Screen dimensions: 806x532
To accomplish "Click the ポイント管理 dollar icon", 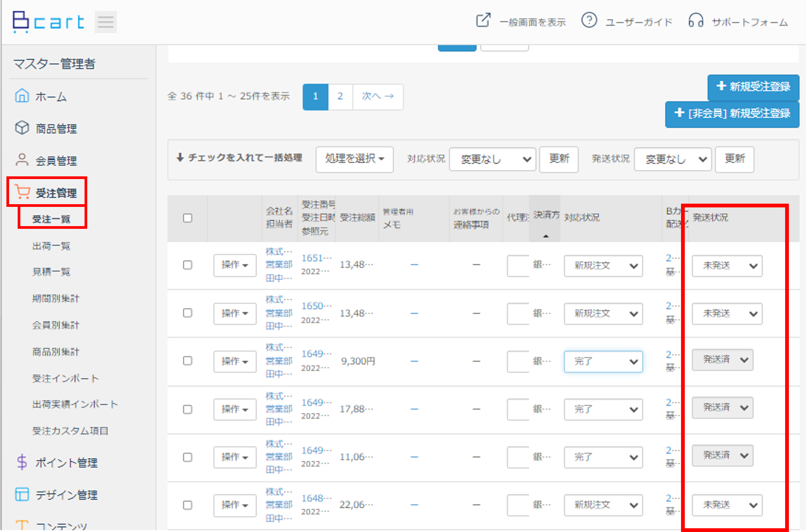I will point(22,462).
